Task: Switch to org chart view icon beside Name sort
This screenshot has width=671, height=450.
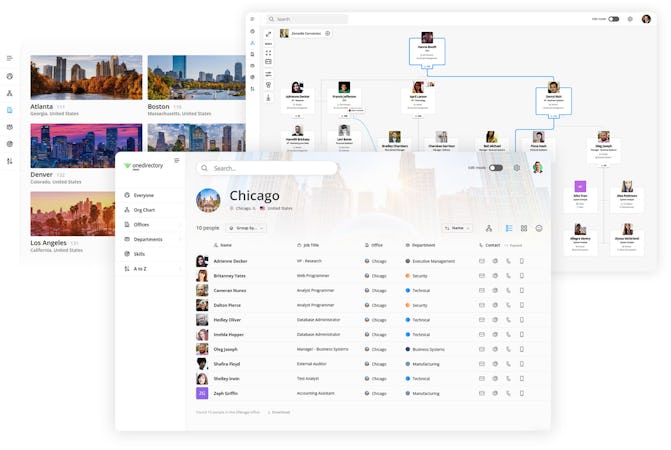Action: coord(489,228)
